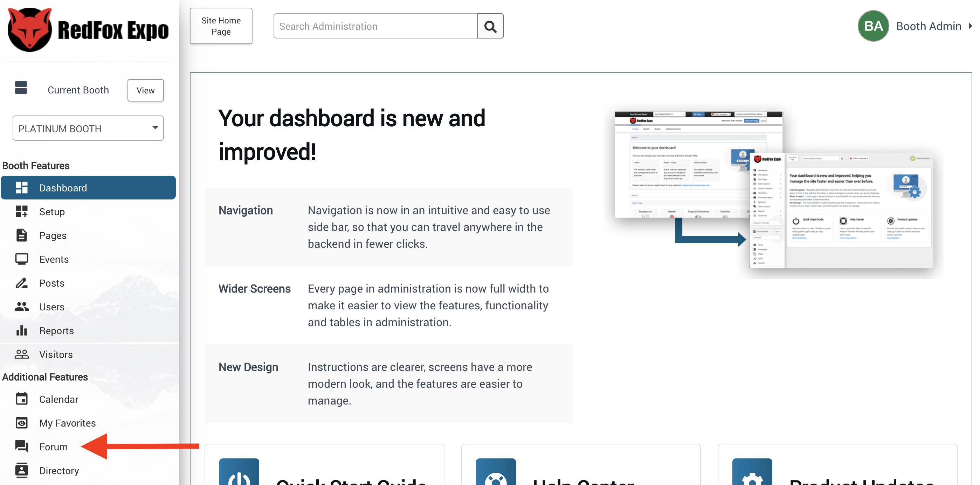Select Visitors in the sidebar
The image size is (980, 485).
pyautogui.click(x=88, y=354)
